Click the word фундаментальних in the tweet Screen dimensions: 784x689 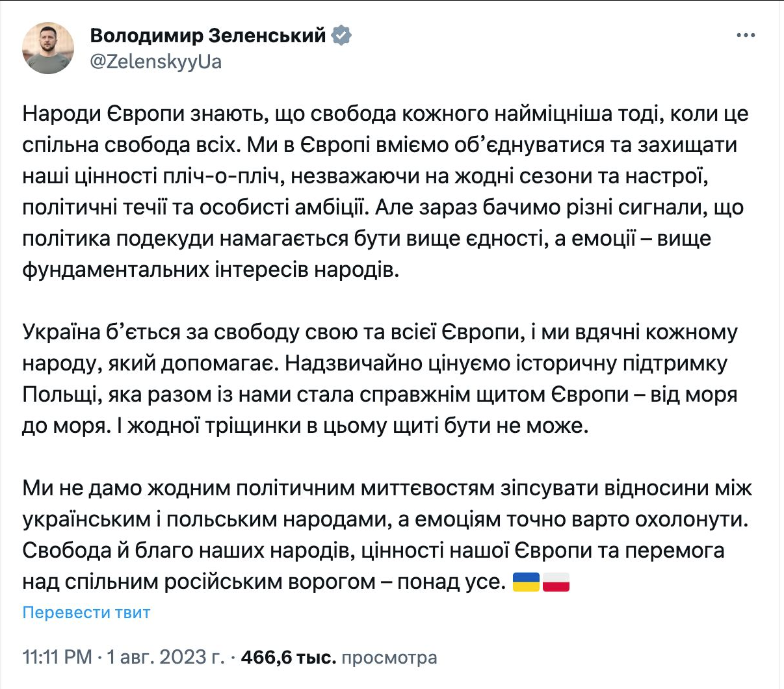click(117, 270)
